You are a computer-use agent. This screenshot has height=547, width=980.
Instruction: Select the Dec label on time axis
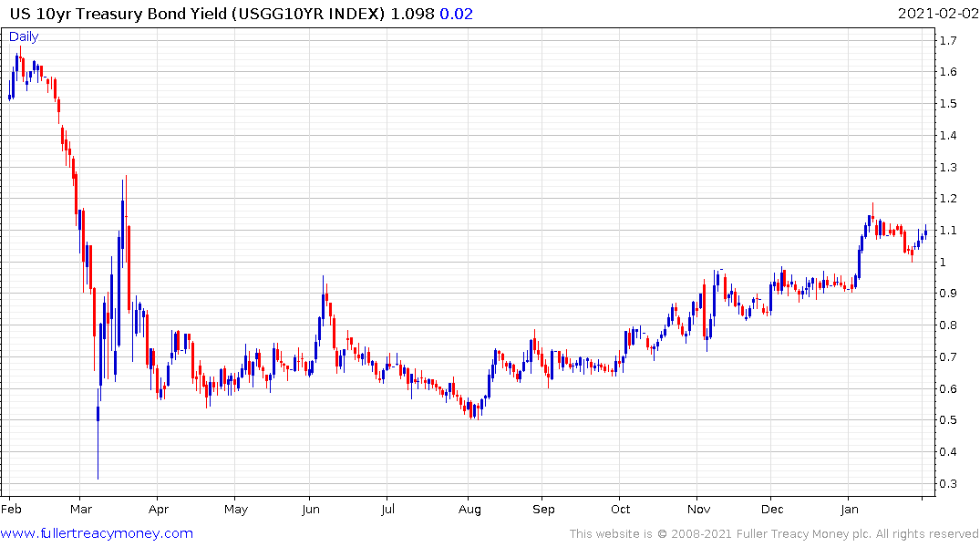click(772, 509)
